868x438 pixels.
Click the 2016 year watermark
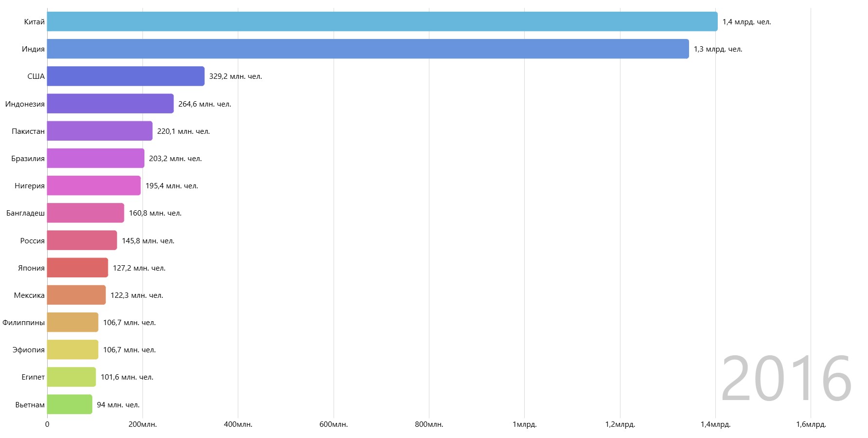(x=786, y=379)
